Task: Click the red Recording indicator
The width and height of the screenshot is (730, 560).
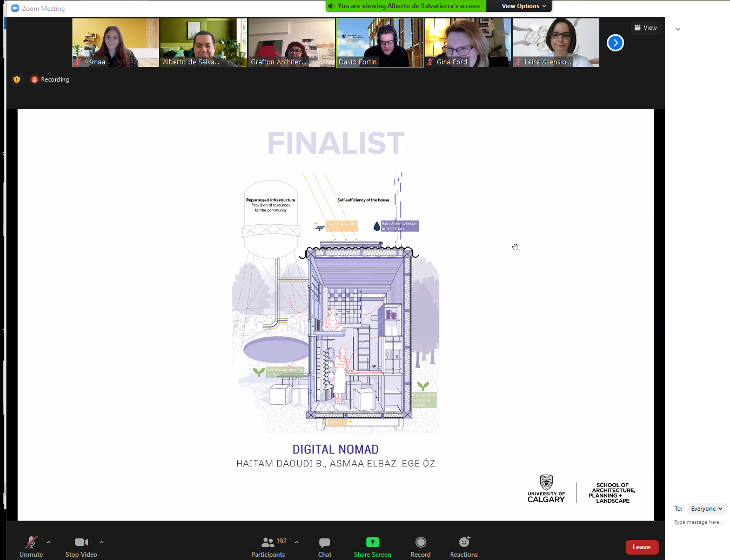Action: point(50,79)
